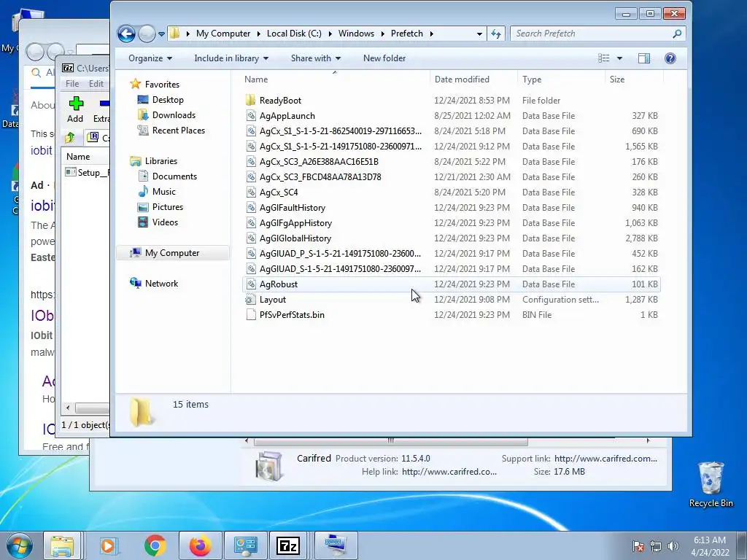Open Recent Places in the navigation pane
This screenshot has height=560, width=747.
[x=178, y=131]
